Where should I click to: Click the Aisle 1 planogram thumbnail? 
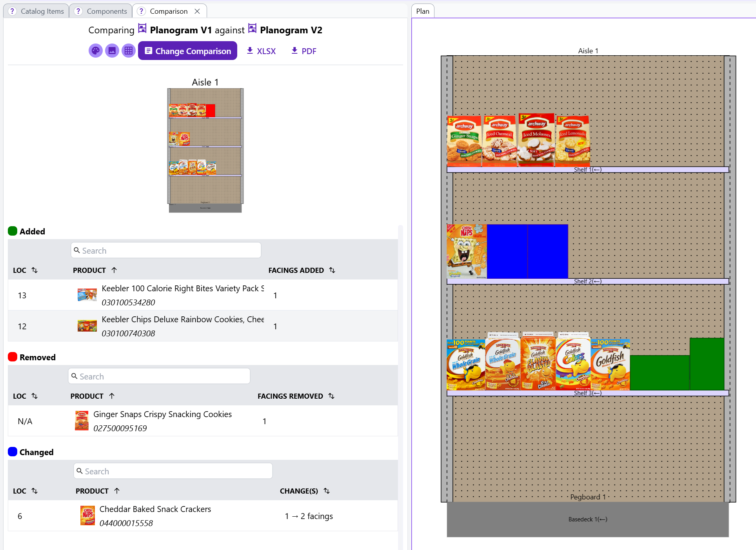pyautogui.click(x=205, y=150)
